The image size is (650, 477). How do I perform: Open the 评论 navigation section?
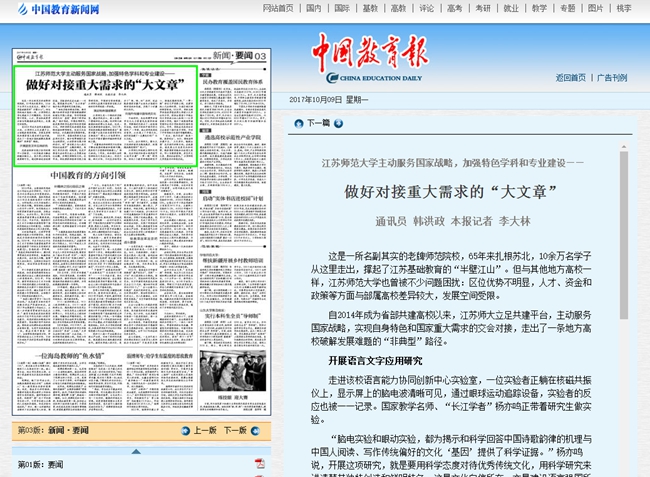point(426,8)
